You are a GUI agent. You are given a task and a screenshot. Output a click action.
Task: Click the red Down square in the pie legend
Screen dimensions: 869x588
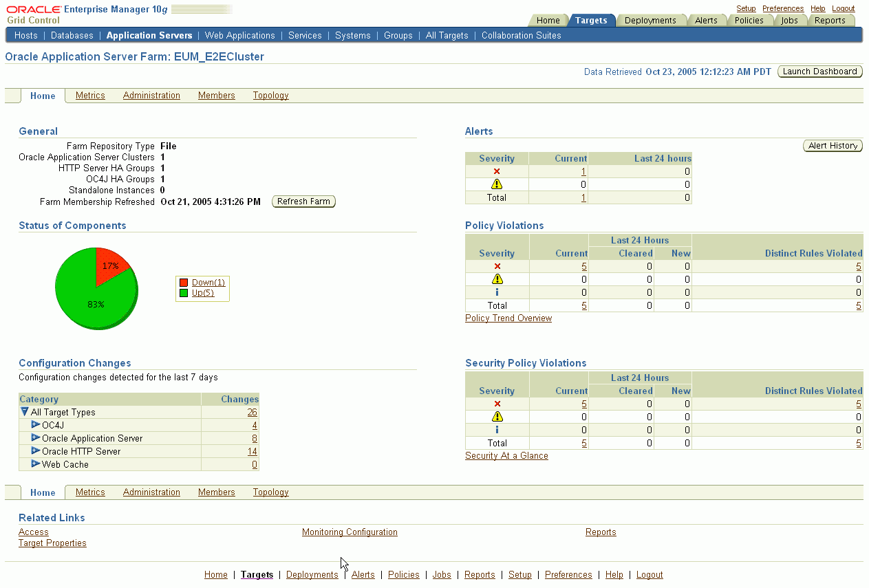(182, 282)
